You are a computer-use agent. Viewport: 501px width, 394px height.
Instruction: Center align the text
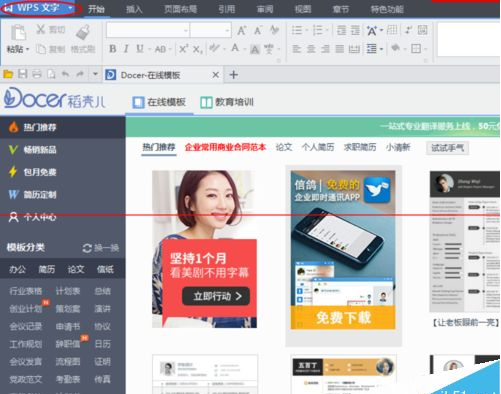coord(311,49)
